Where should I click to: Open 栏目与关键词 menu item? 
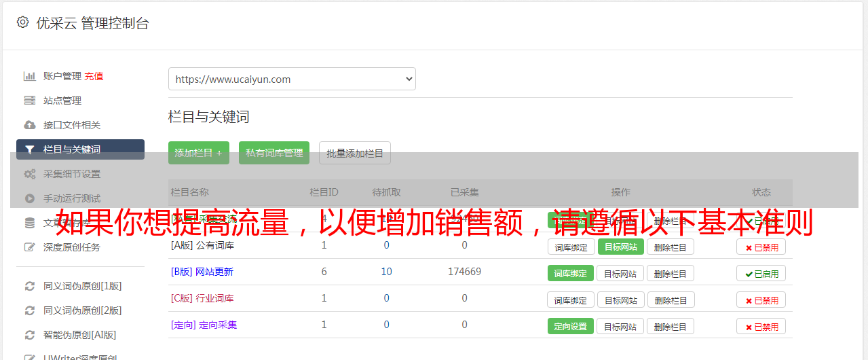(x=80, y=149)
